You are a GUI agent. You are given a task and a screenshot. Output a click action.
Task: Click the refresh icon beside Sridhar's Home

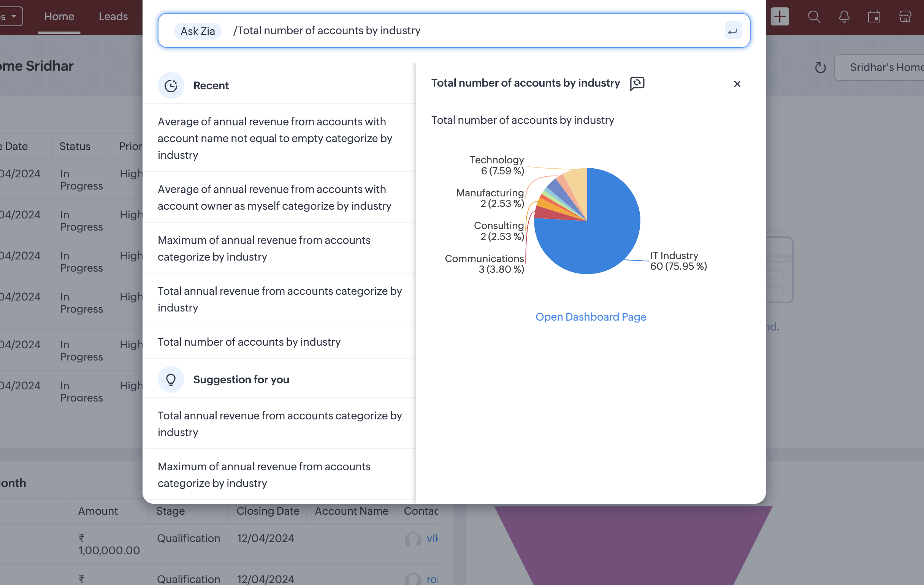coord(820,68)
